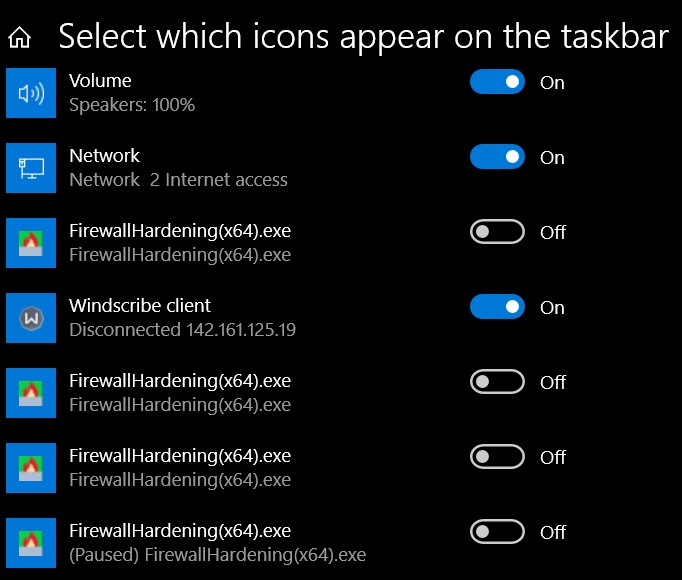Click the FirewallHardening icon directly below Windscribe

tap(31, 393)
